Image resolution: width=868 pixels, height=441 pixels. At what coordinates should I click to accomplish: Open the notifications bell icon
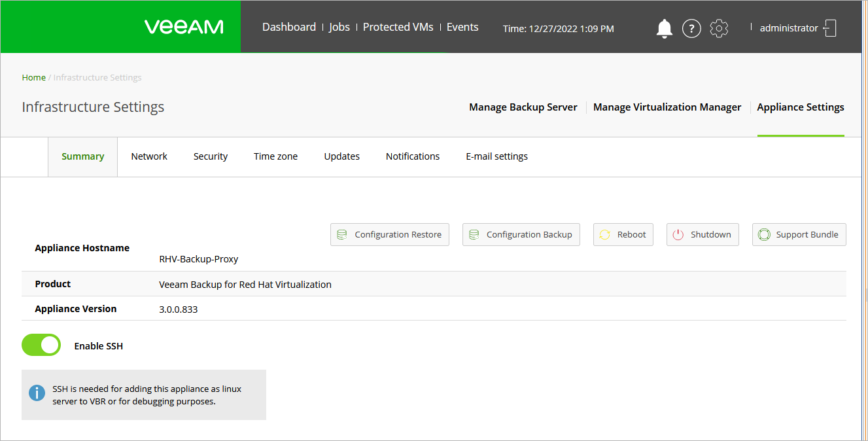pos(664,28)
